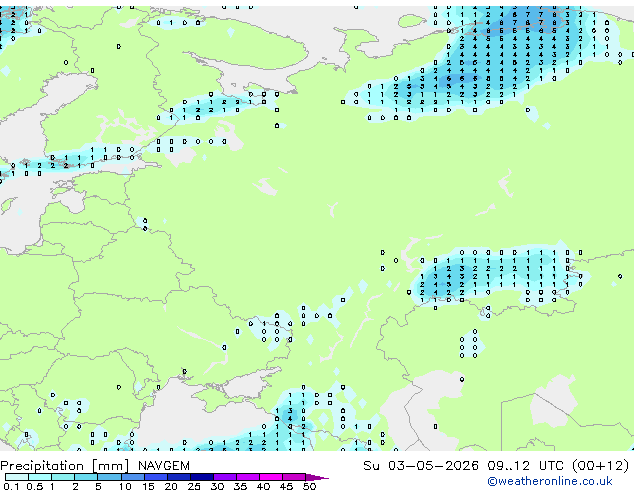Click the legend value '50'
The width and height of the screenshot is (634, 490).
310,486
